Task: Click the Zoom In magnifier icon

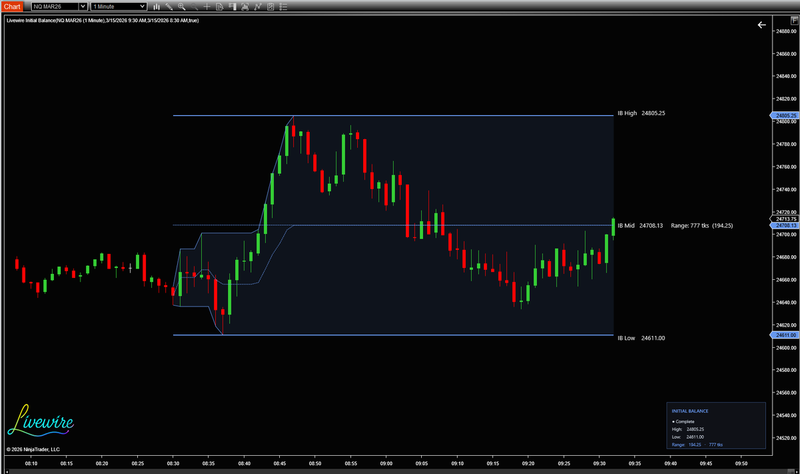Action: (x=181, y=7)
